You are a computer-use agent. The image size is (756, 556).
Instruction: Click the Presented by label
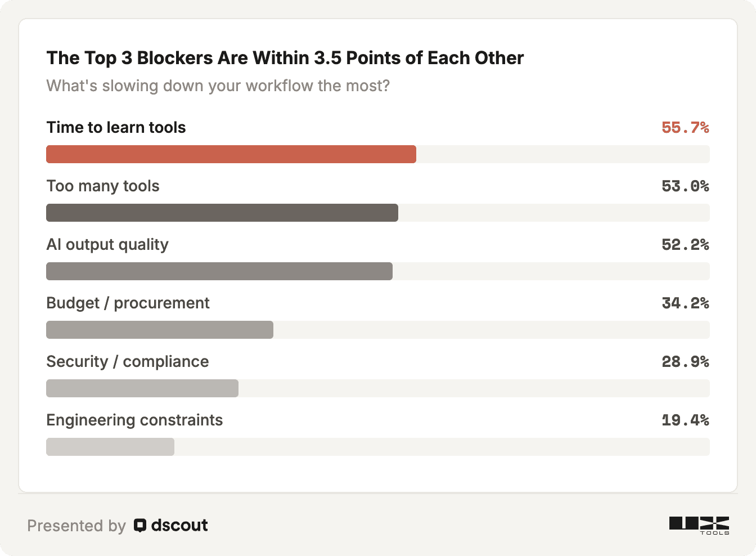(x=76, y=526)
